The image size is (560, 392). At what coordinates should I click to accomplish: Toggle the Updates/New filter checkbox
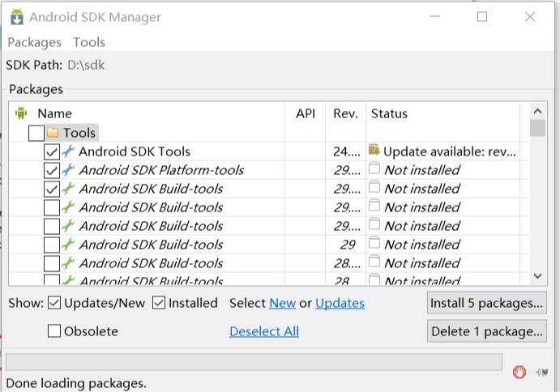[54, 303]
